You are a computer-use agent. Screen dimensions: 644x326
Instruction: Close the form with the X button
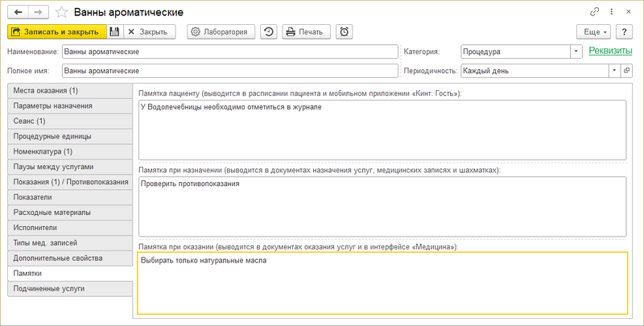click(629, 12)
